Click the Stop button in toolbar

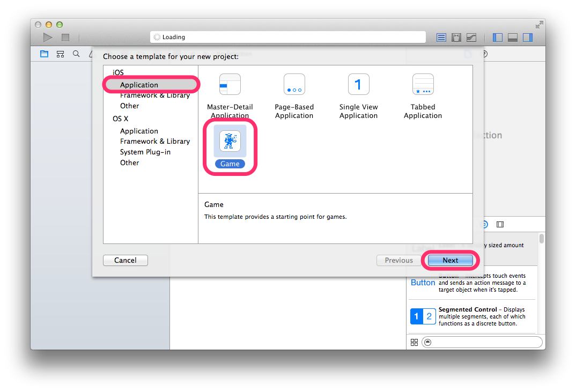[65, 38]
